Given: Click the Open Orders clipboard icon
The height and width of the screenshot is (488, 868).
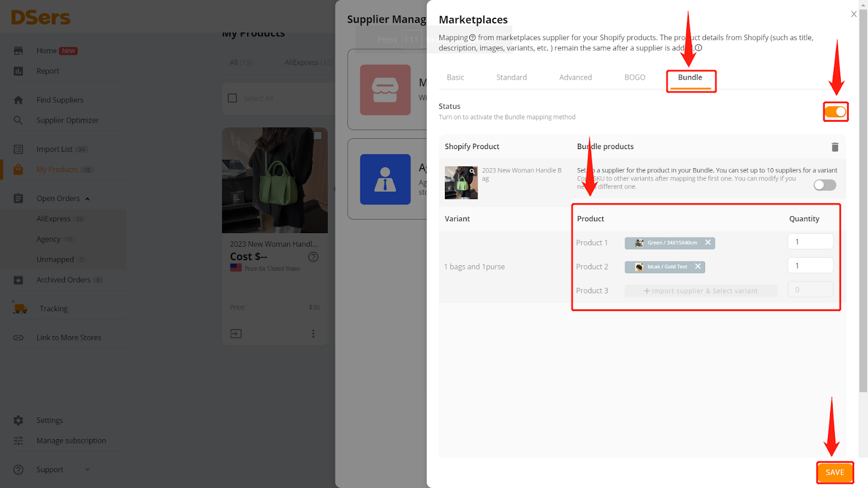Looking at the screenshot, I should pyautogui.click(x=18, y=198).
